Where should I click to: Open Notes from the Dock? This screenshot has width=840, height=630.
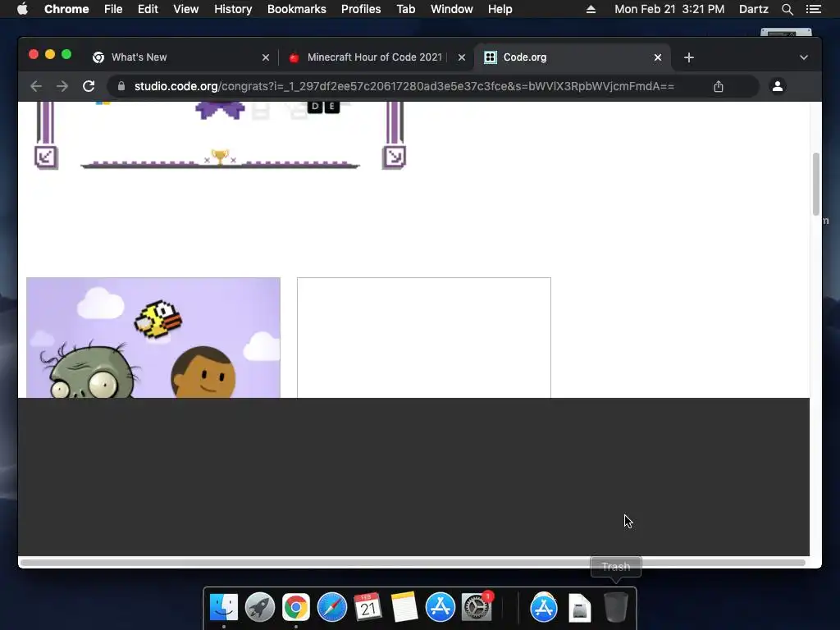pyautogui.click(x=404, y=608)
